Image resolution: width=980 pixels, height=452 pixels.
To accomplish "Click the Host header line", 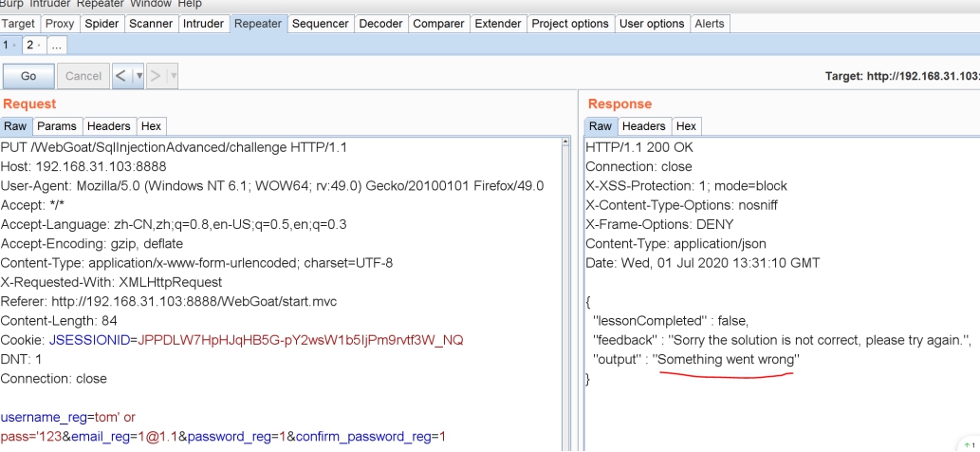I will pos(83,167).
